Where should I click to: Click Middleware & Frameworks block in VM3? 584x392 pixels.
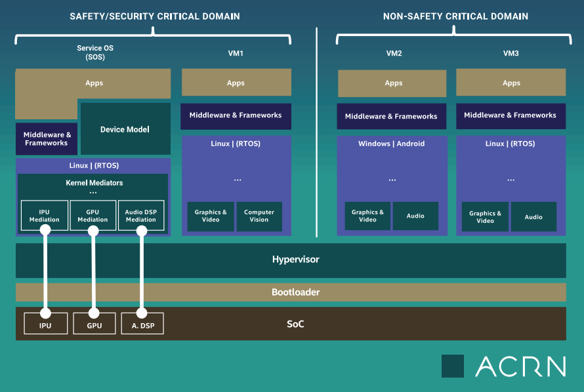click(x=511, y=116)
